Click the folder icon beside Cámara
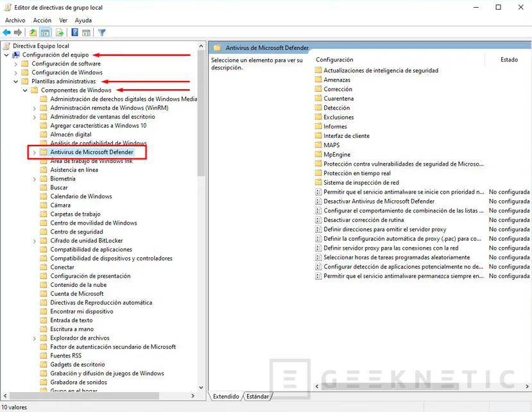Viewport: 532px width, 412px height. pyautogui.click(x=44, y=205)
